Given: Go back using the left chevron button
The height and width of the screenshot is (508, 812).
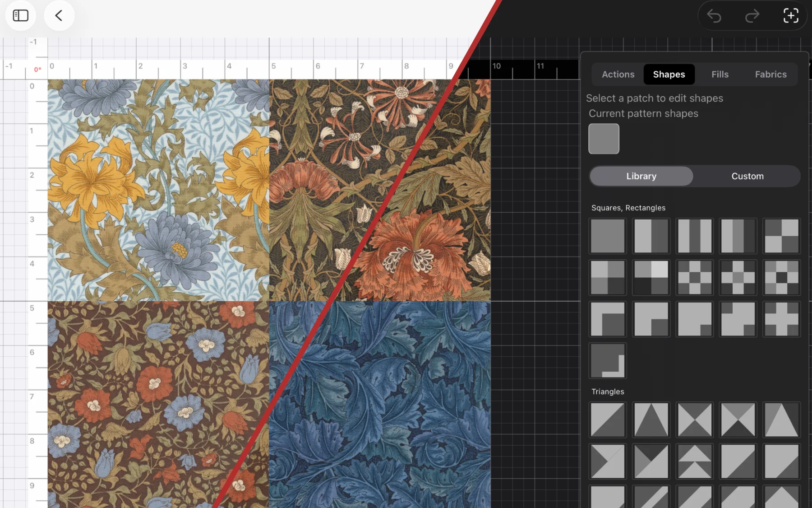Looking at the screenshot, I should click(59, 15).
